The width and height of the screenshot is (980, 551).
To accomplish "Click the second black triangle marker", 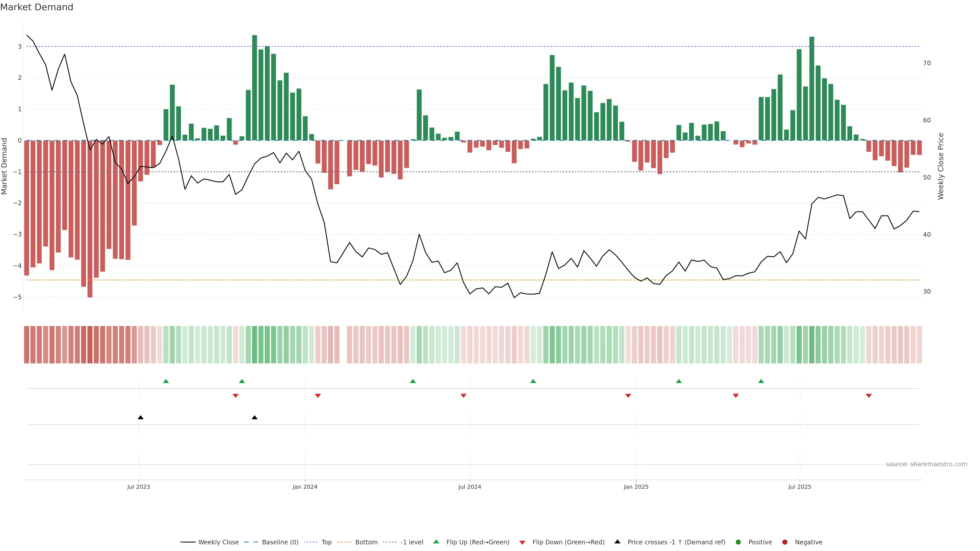I will 254,418.
